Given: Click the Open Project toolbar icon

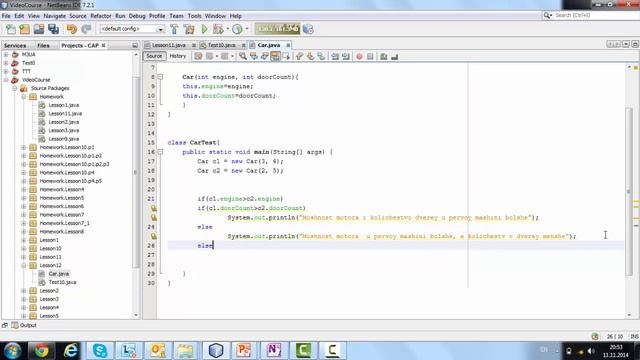Looking at the screenshot, I should tap(39, 29).
